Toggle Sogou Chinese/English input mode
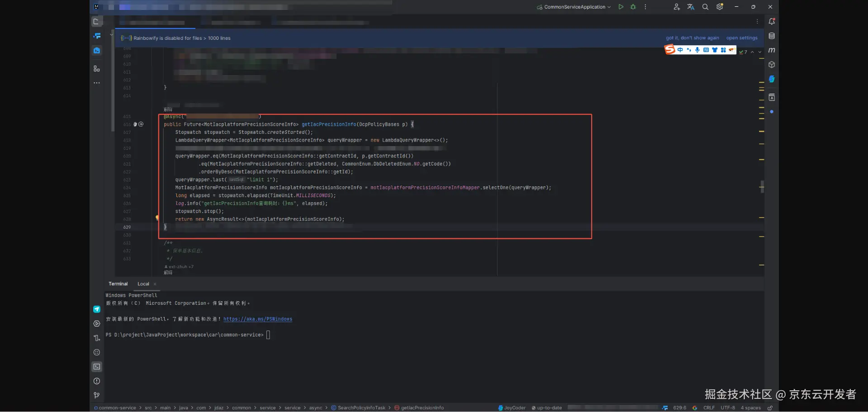This screenshot has width=868, height=412. (680, 50)
